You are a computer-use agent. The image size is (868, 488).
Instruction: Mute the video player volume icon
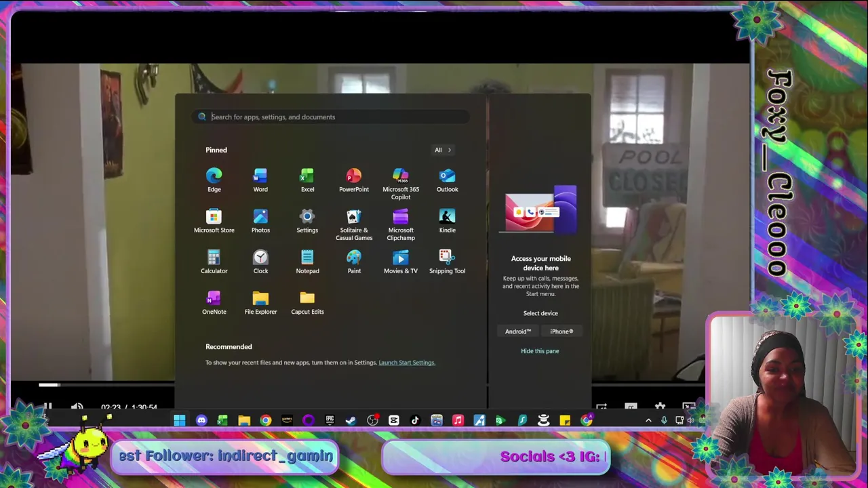(77, 407)
